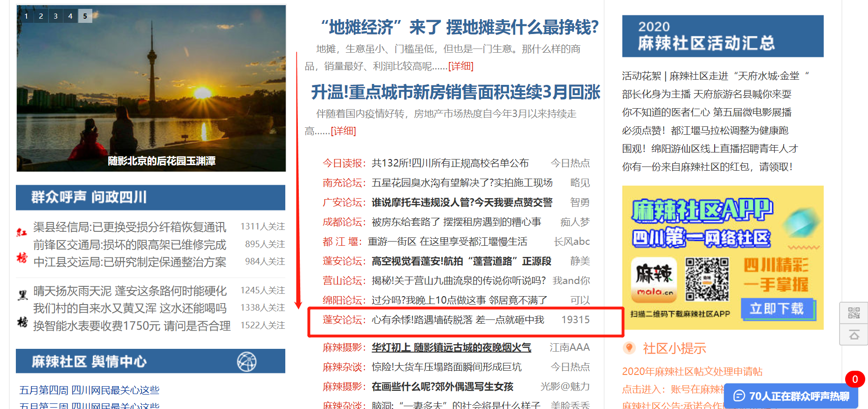The width and height of the screenshot is (868, 409).
Task: Open 五月第四周 四川网民最关心这些 link
Action: tap(90, 390)
